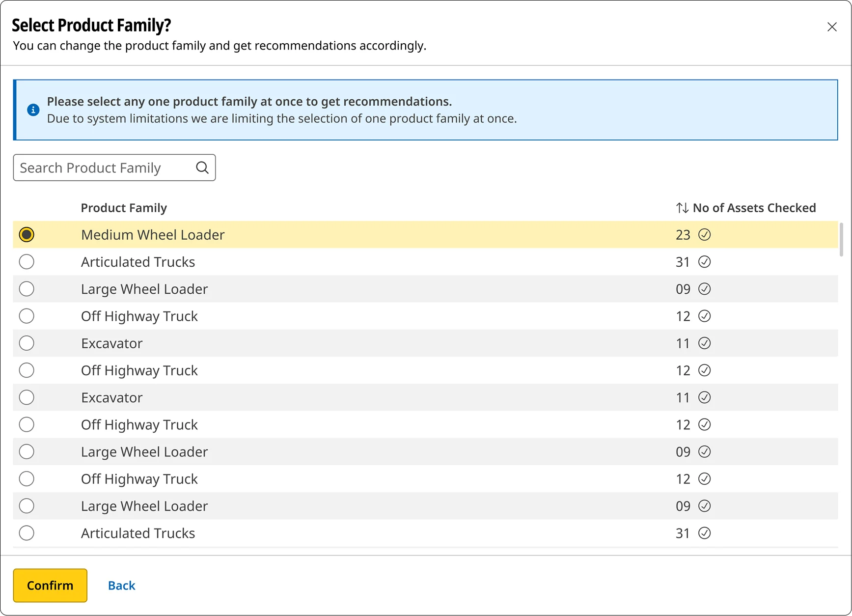The height and width of the screenshot is (616, 852).
Task: Select the last Off Highway Truck radio
Action: coord(27,479)
